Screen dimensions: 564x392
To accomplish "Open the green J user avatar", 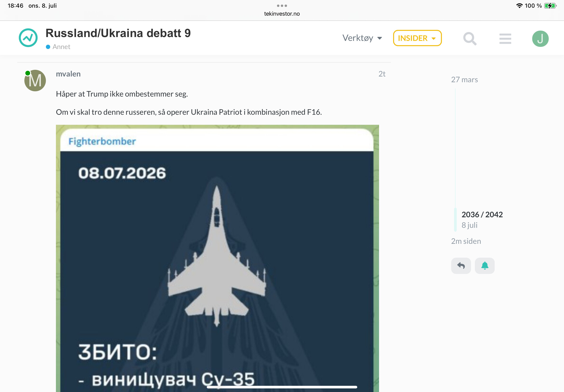I will pos(540,38).
